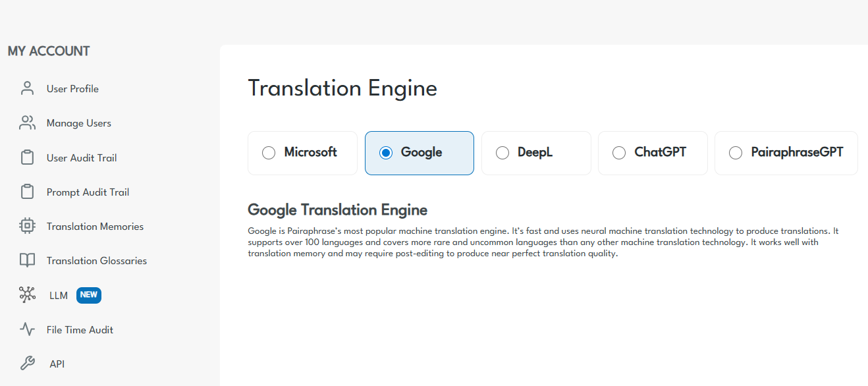
Task: Select the Google engine card
Action: coord(420,152)
